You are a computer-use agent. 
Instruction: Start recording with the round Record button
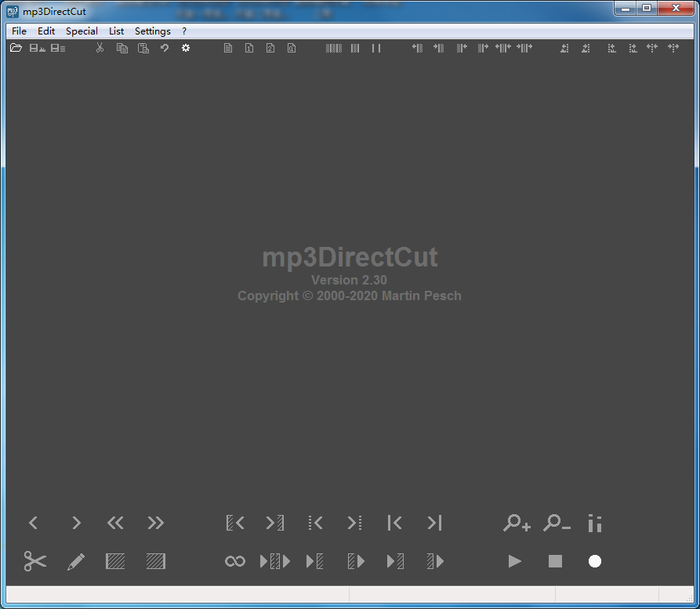pos(595,561)
